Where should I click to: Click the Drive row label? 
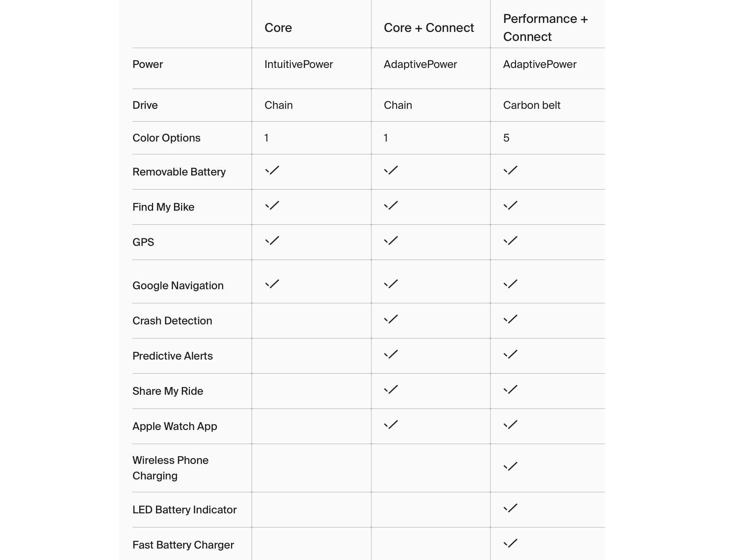point(145,105)
